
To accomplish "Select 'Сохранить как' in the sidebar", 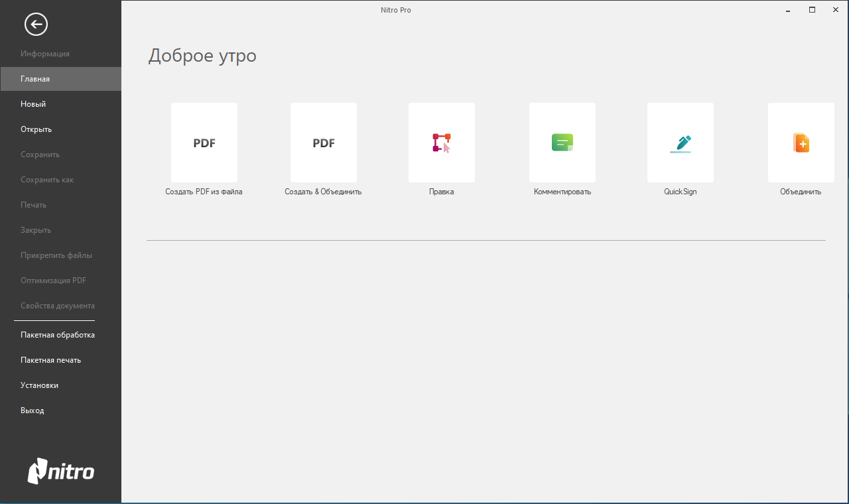I will tap(47, 179).
